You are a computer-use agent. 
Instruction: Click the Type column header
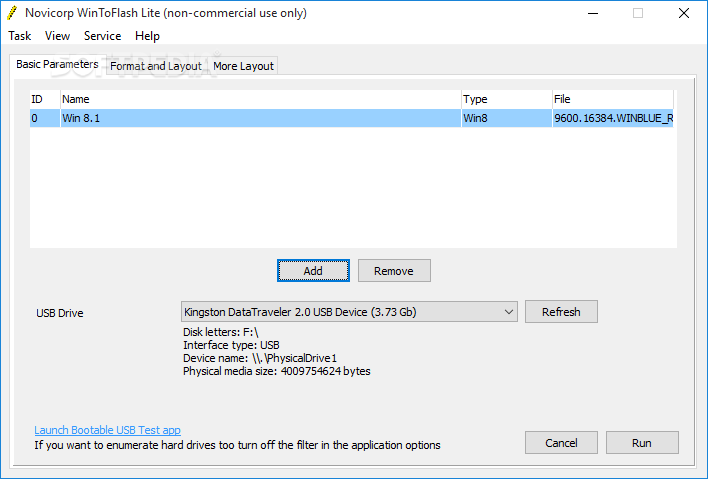coord(507,99)
